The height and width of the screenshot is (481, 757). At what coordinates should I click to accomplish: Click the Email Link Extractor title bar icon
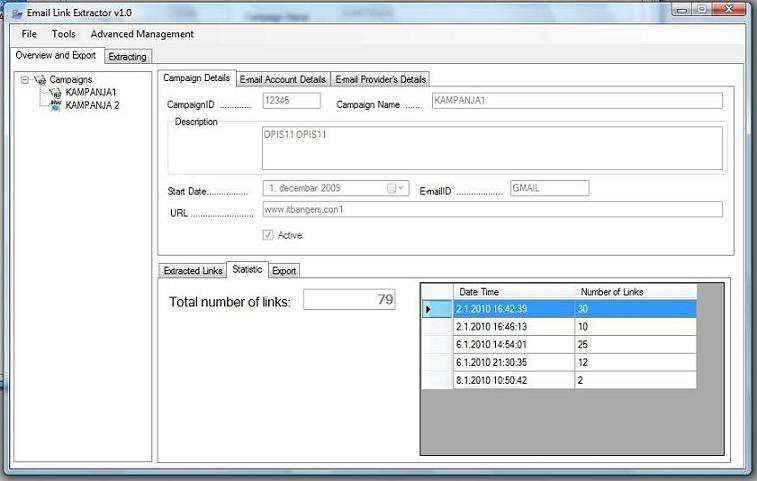[x=17, y=13]
